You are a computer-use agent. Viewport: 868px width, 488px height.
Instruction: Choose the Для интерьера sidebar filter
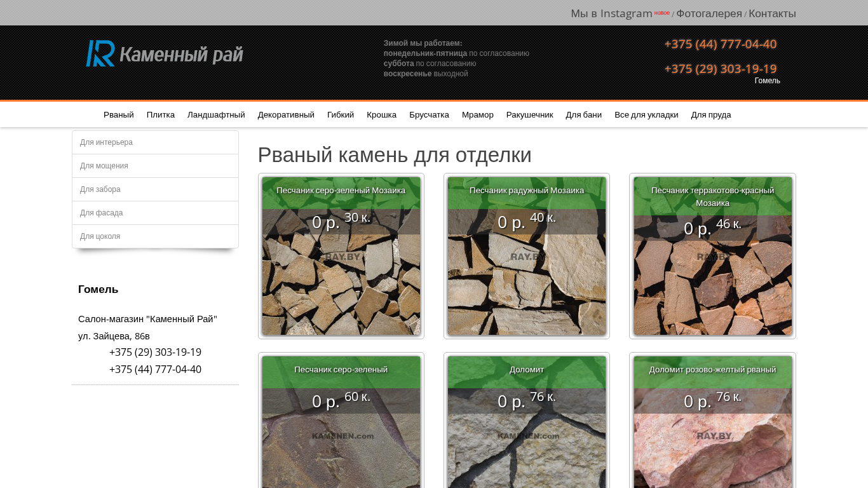(x=155, y=142)
